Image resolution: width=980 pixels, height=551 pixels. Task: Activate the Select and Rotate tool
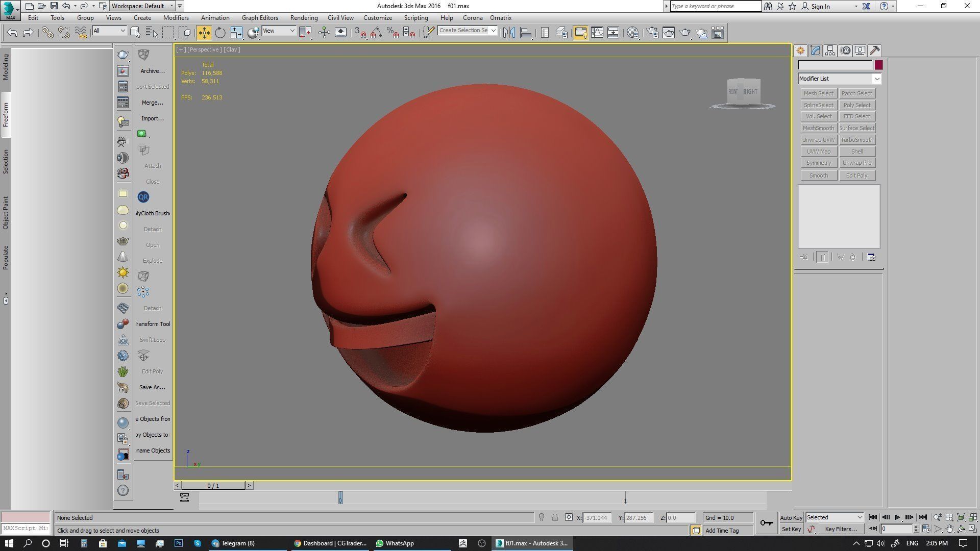pos(220,33)
